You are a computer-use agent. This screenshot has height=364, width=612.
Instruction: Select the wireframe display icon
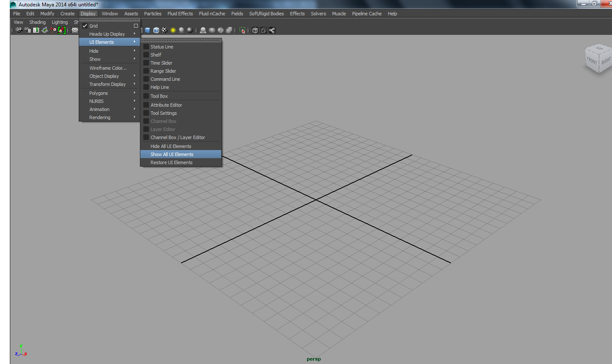[75, 30]
